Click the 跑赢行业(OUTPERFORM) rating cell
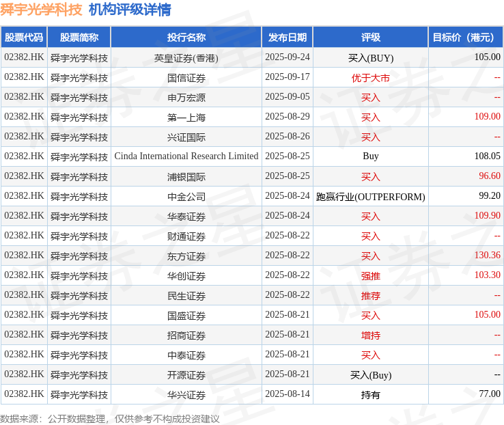This screenshot has width=504, height=425. 371,196
